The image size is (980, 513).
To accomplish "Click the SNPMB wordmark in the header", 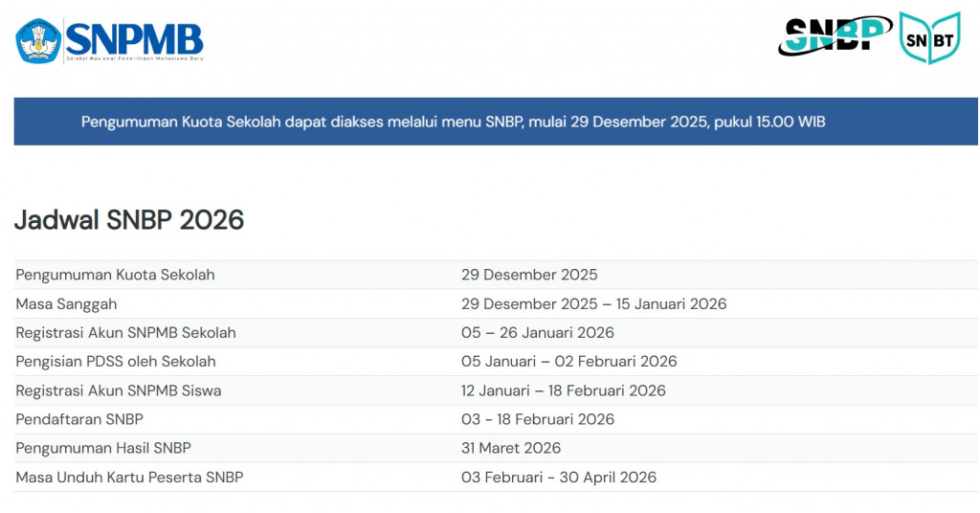I will click(x=134, y=39).
